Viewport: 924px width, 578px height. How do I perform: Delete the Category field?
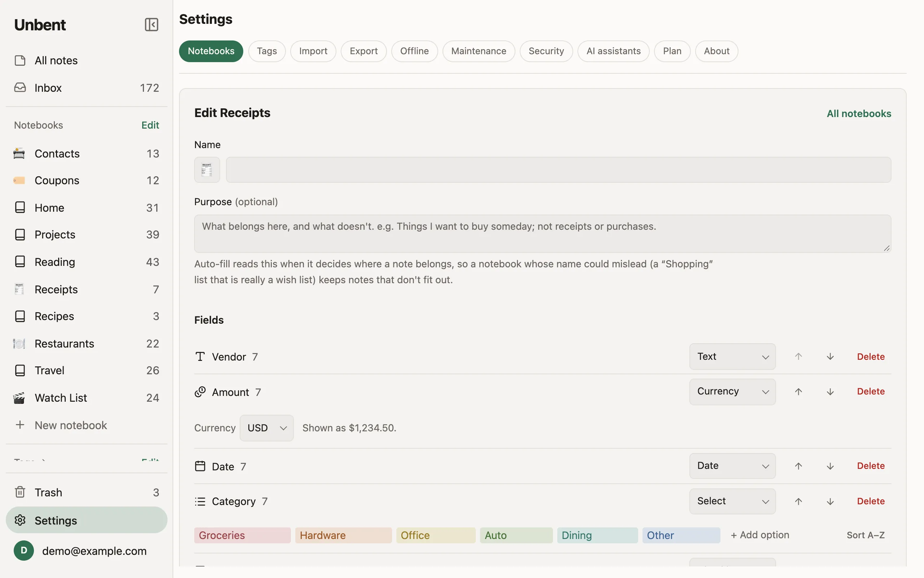[x=871, y=501]
